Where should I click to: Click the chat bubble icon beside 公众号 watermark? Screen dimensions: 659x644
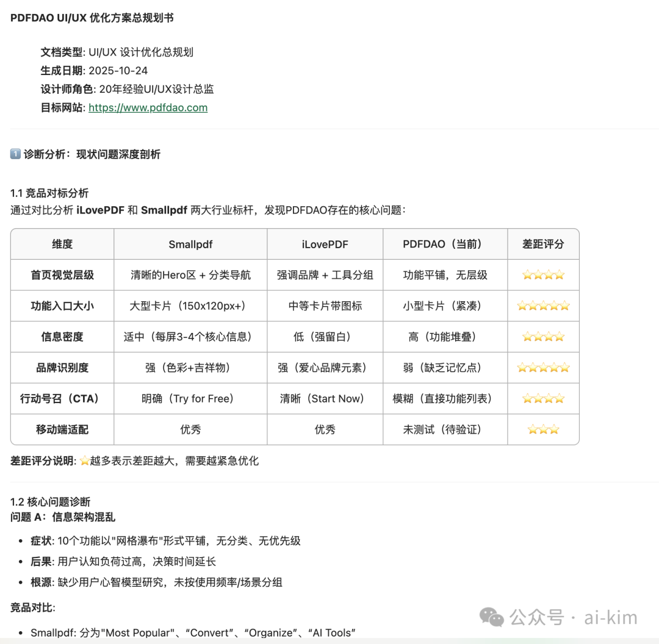click(492, 618)
